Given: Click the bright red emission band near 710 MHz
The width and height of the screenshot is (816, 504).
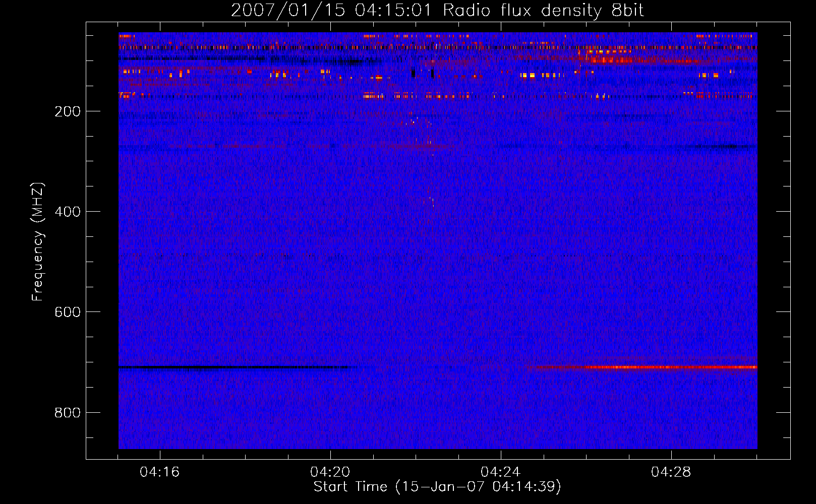Looking at the screenshot, I should point(646,367).
